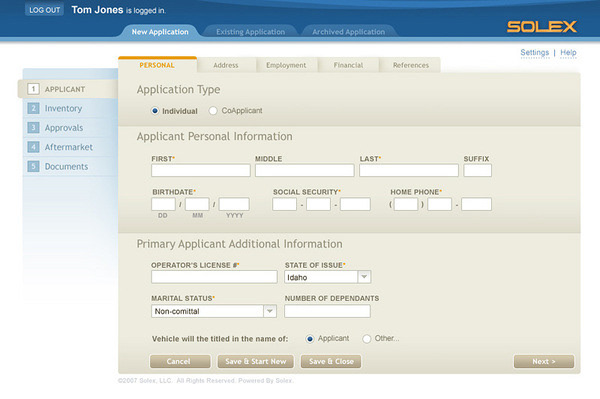Screen dimensions: 600x399
Task: Click the middle Social Security field
Action: click(318, 204)
